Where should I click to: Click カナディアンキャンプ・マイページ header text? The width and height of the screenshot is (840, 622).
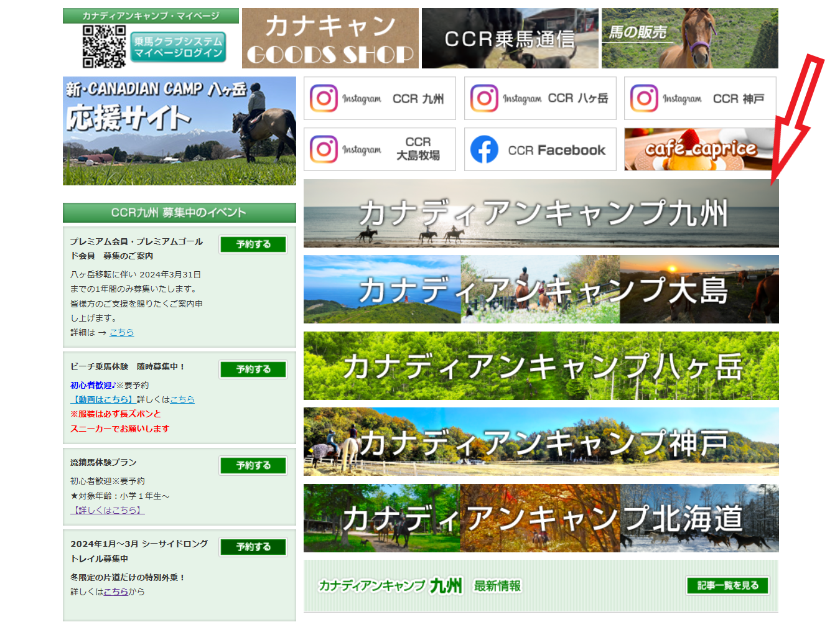point(151,16)
